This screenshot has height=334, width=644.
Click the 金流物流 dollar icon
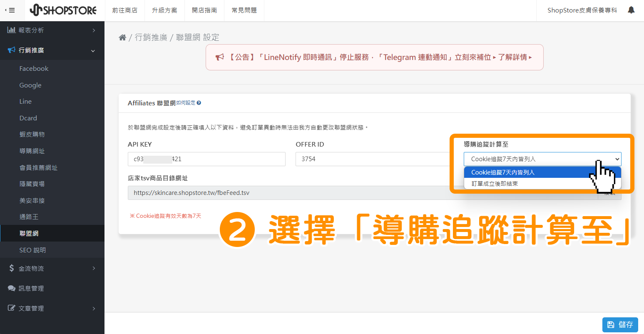[11, 268]
